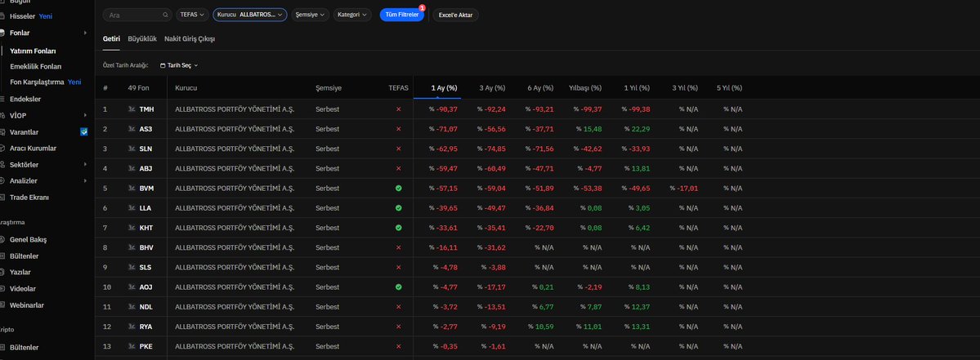This screenshot has height=360, width=980.
Task: Open Trade Ekranı in the sidebar
Action: point(29,198)
